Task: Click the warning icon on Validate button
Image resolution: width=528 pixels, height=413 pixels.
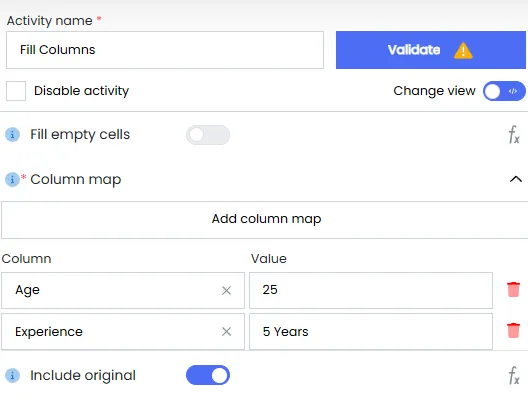Action: 463,51
